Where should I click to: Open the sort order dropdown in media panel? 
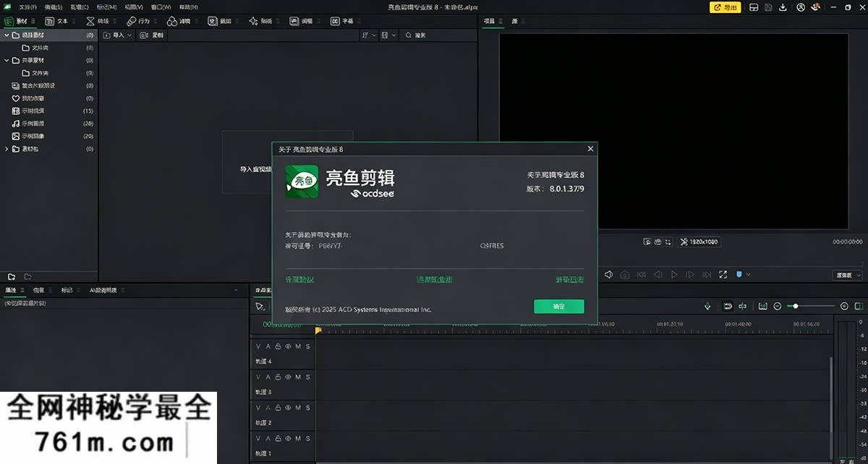369,35
